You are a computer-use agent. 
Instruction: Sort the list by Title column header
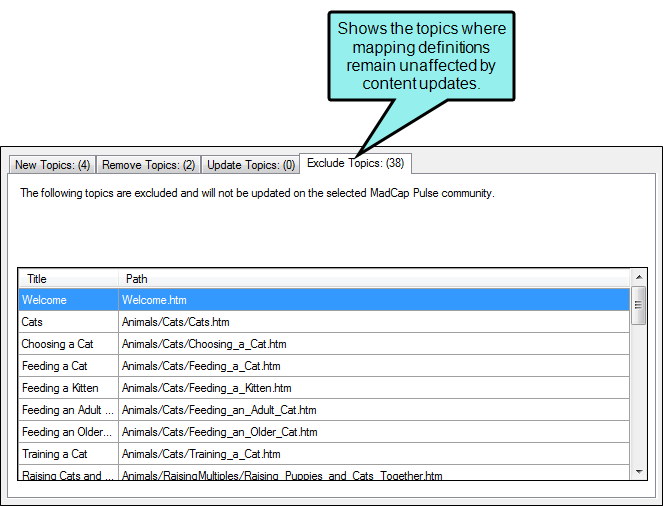(x=68, y=278)
